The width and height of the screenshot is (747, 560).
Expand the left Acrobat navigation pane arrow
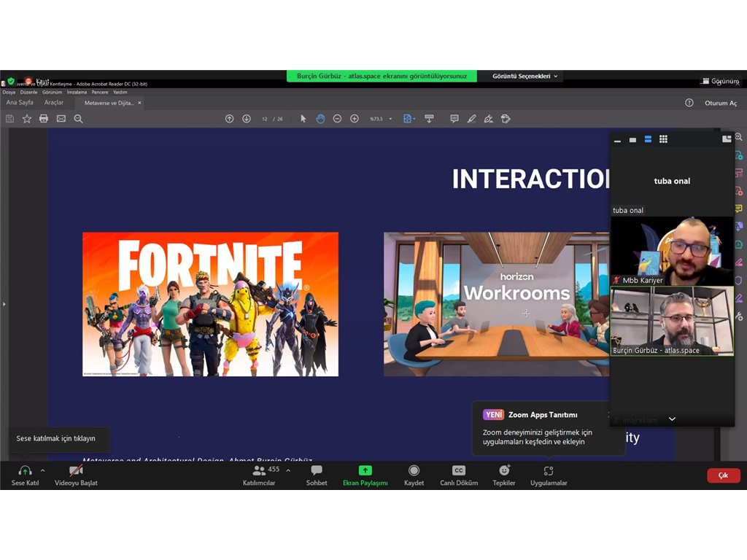coord(4,304)
